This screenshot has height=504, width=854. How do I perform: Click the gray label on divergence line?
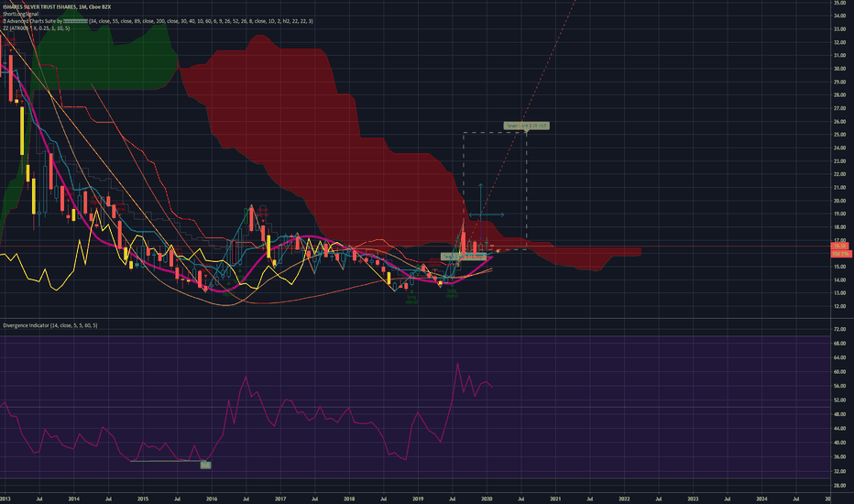pos(205,465)
